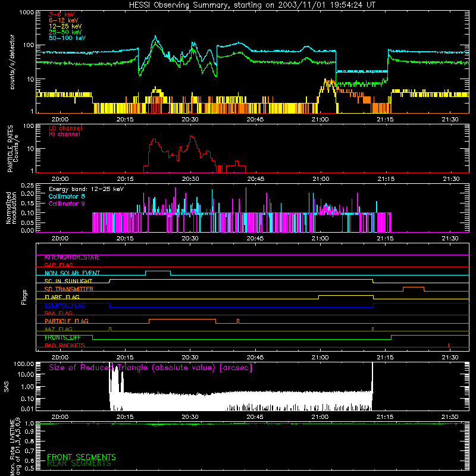Select the 12-25 keV legend label
The image size is (476, 476).
pos(65,26)
